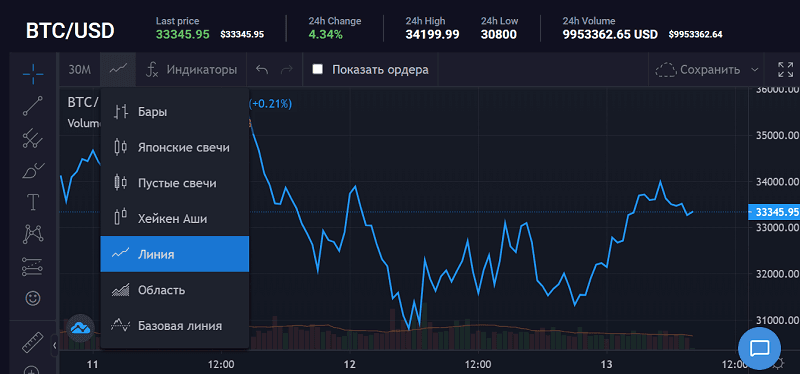The width and height of the screenshot is (800, 374).
Task: Select the brush drawing tool
Action: tap(33, 170)
